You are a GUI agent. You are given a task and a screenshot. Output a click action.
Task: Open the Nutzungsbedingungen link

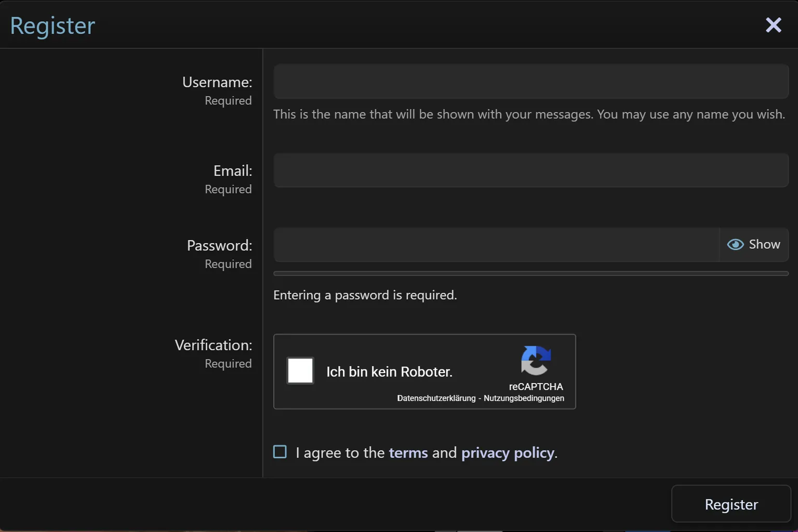pos(524,398)
